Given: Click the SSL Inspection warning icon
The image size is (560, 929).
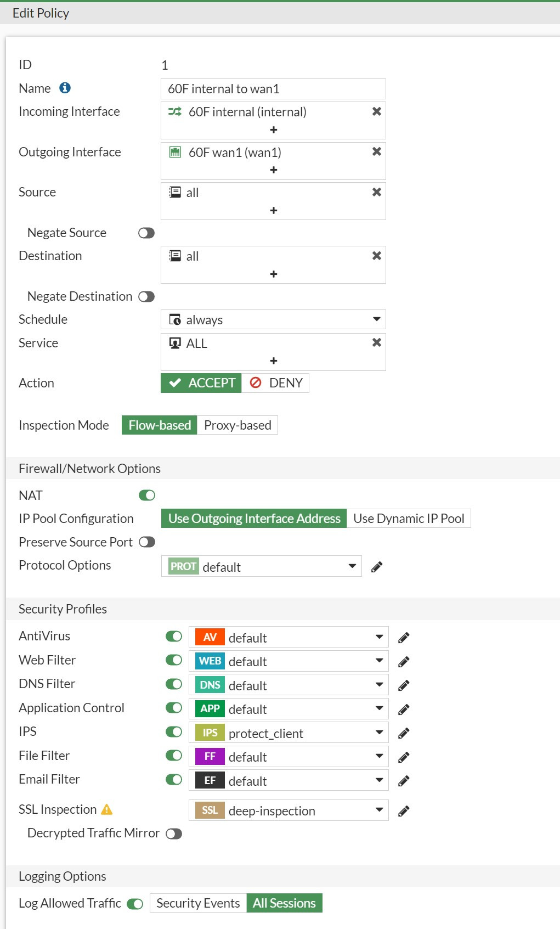Looking at the screenshot, I should coord(107,809).
